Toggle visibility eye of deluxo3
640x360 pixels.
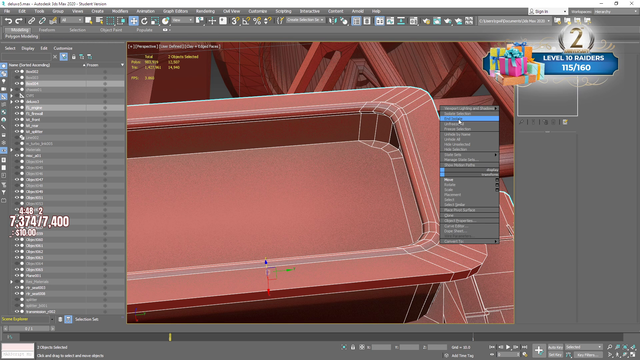pyautogui.click(x=17, y=101)
